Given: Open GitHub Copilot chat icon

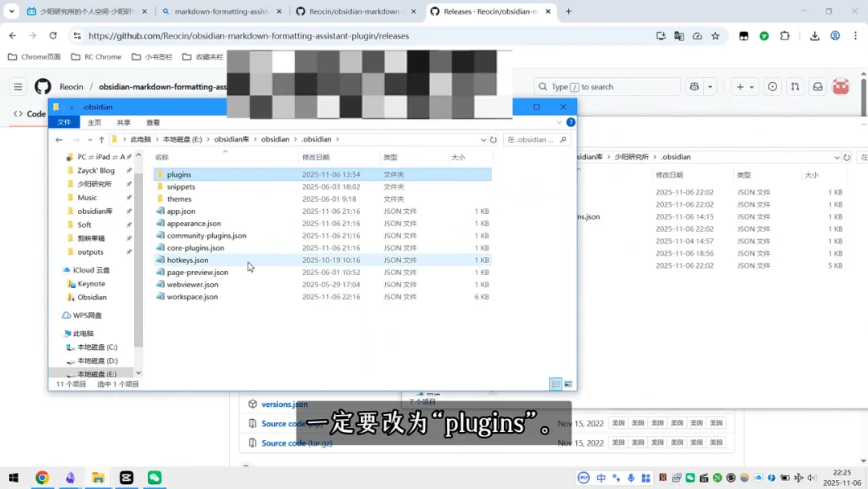Looking at the screenshot, I should point(694,86).
